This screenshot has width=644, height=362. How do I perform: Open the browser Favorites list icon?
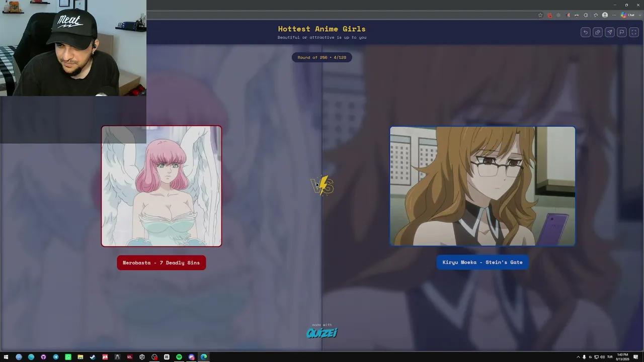[596, 15]
